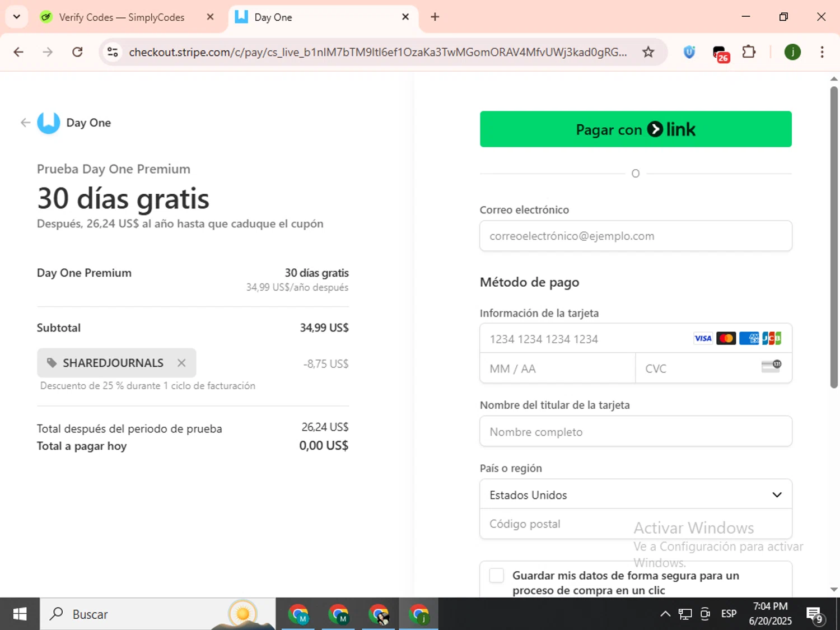Viewport: 840px width, 630px height.
Task: Click the Total a pagar hoy 0,00 US$
Action: coord(324,445)
